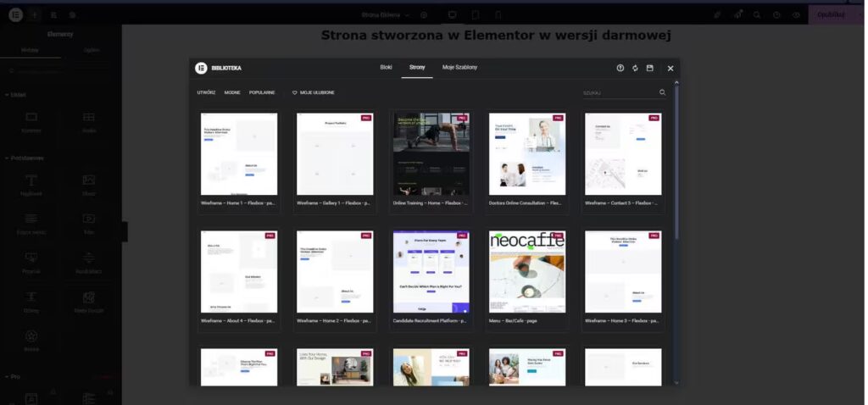Click the library help icon in Biblioteka header

click(620, 68)
